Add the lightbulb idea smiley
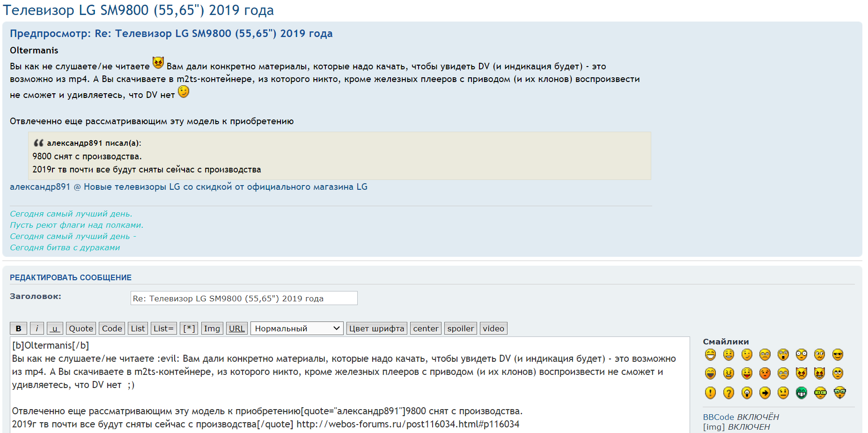The width and height of the screenshot is (868, 433). pos(747,393)
